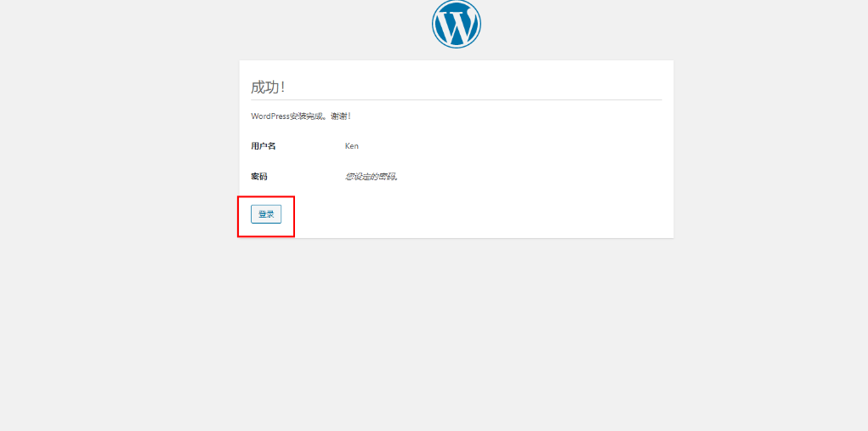Click the 密码 label
868x431 pixels.
259,177
